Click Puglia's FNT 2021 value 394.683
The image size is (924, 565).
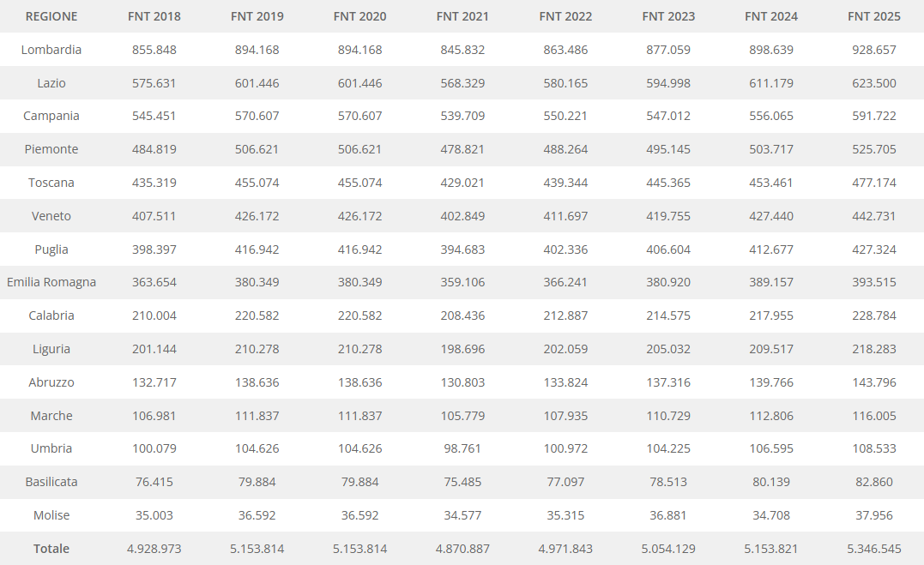coord(463,249)
